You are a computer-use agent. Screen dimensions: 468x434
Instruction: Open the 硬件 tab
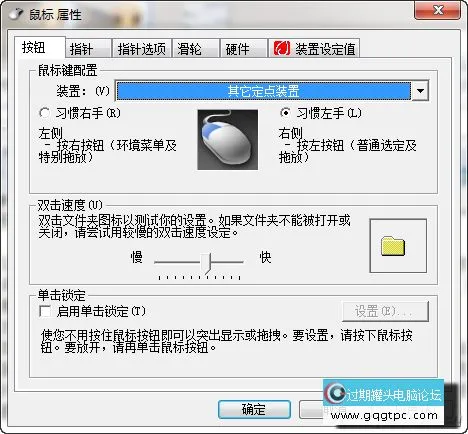click(244, 49)
